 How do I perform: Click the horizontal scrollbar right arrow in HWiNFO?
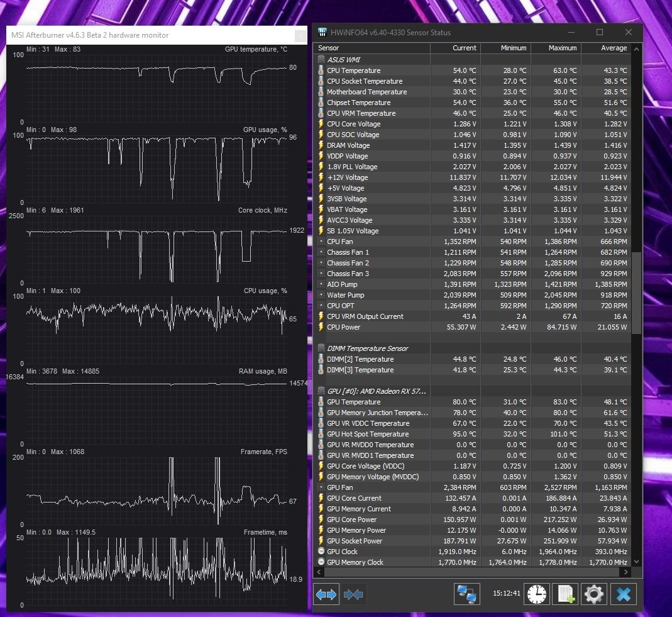625,572
